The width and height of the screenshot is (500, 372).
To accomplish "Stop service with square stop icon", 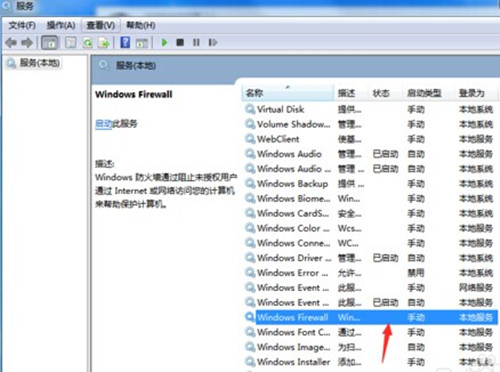I will click(x=180, y=43).
